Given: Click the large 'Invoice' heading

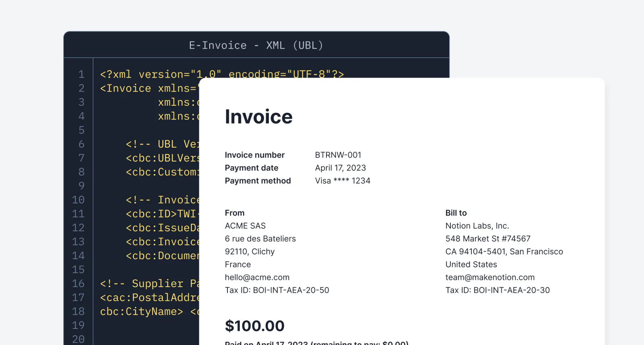Looking at the screenshot, I should tap(258, 117).
